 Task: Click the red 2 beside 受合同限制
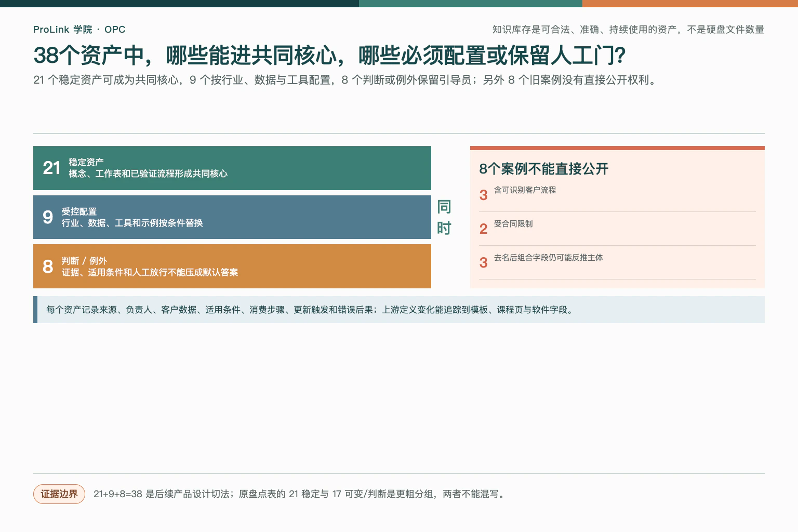[483, 229]
